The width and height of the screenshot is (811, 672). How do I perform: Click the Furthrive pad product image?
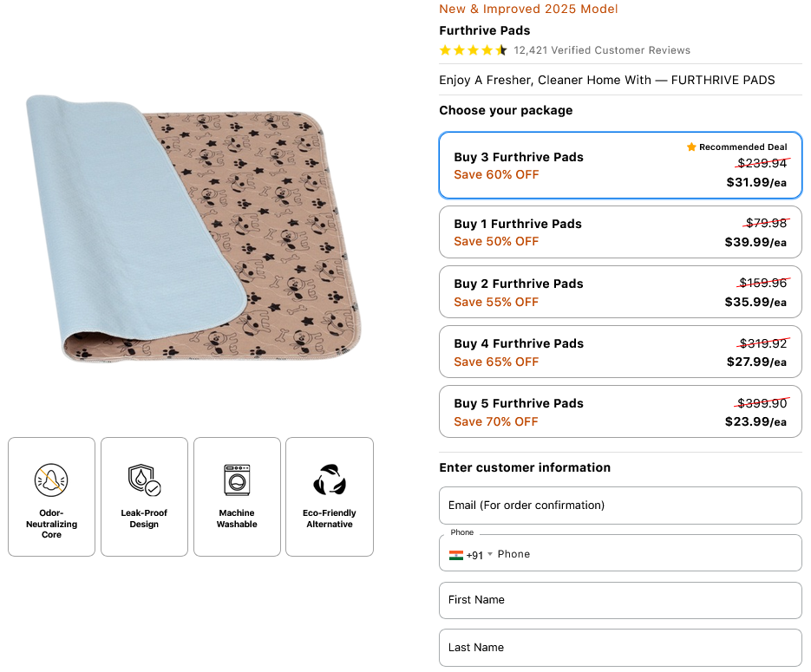(x=193, y=230)
